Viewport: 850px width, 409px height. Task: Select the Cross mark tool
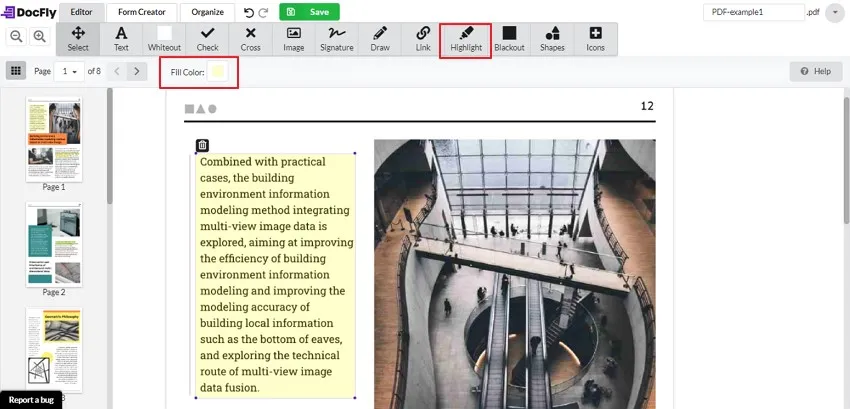tap(250, 39)
